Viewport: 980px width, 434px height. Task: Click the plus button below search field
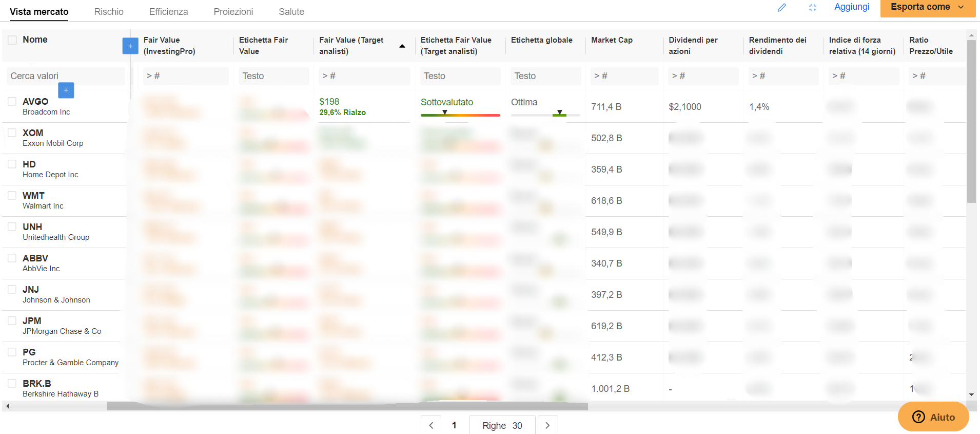(x=66, y=90)
